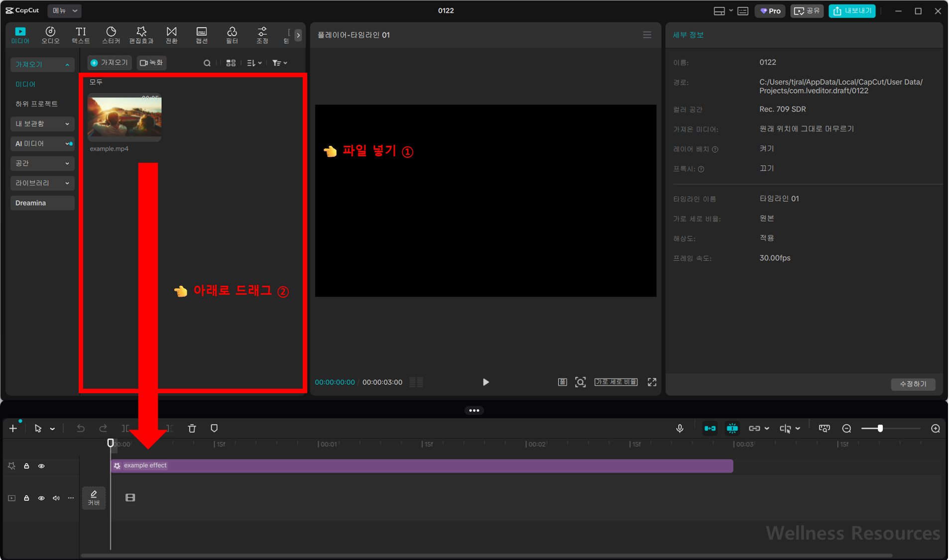Screen dimensions: 952x560
Task: Click the split clip icon
Action: (125, 428)
